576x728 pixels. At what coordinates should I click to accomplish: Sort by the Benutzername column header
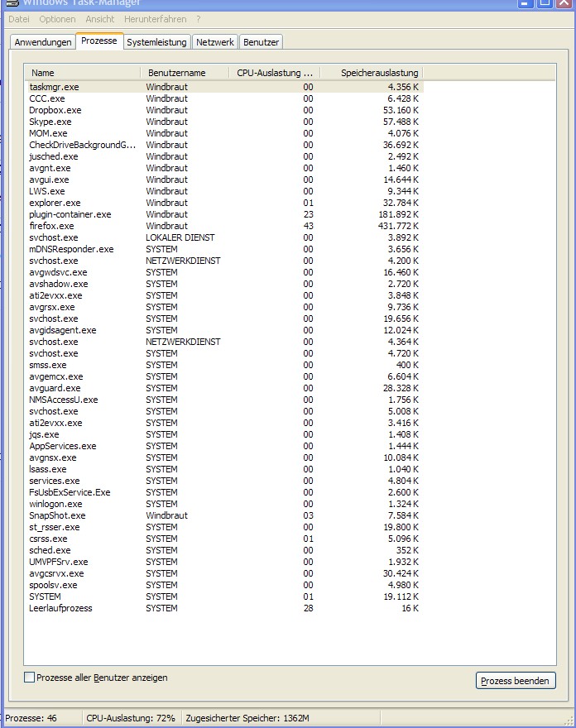point(185,73)
